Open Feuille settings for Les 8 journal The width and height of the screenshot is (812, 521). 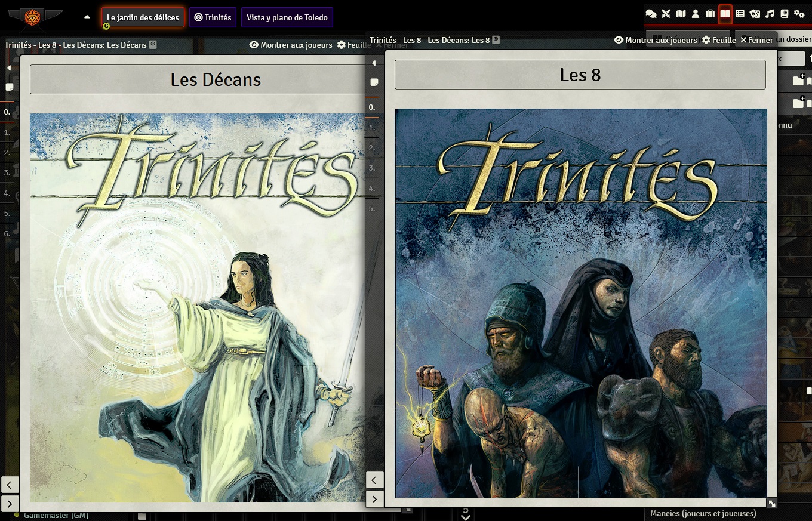[x=719, y=40]
